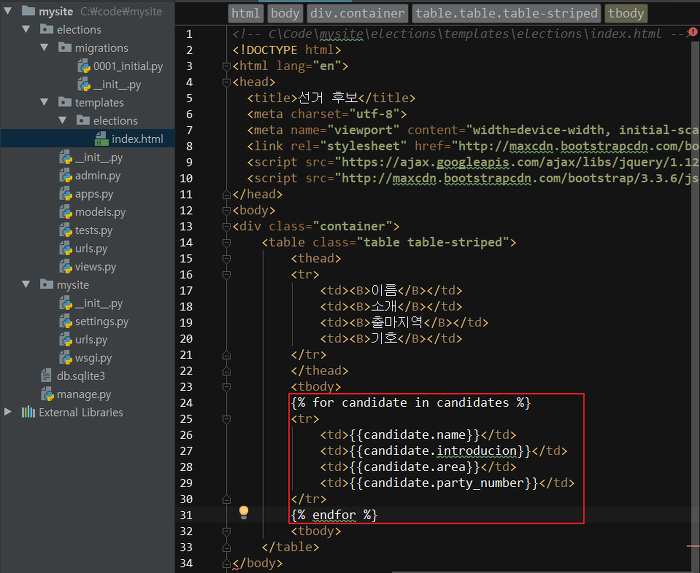Image resolution: width=700 pixels, height=573 pixels.
Task: Click the lightbulb intention icon at line 31
Action: 243,512
